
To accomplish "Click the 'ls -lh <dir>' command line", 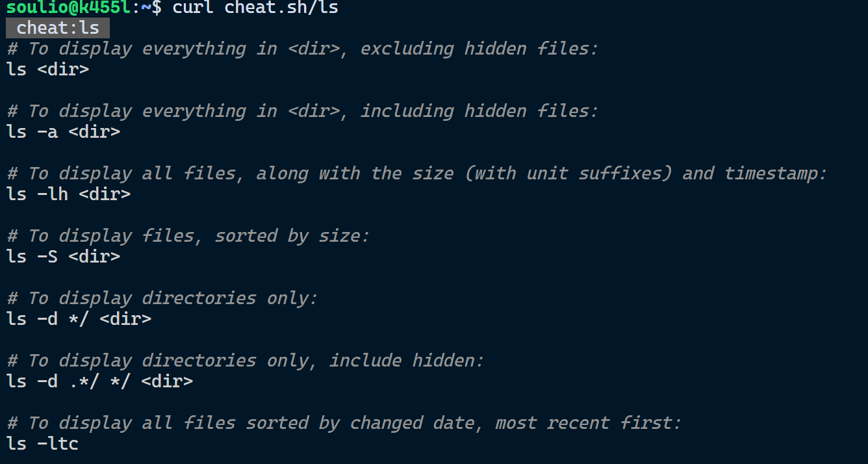I will 69,194.
